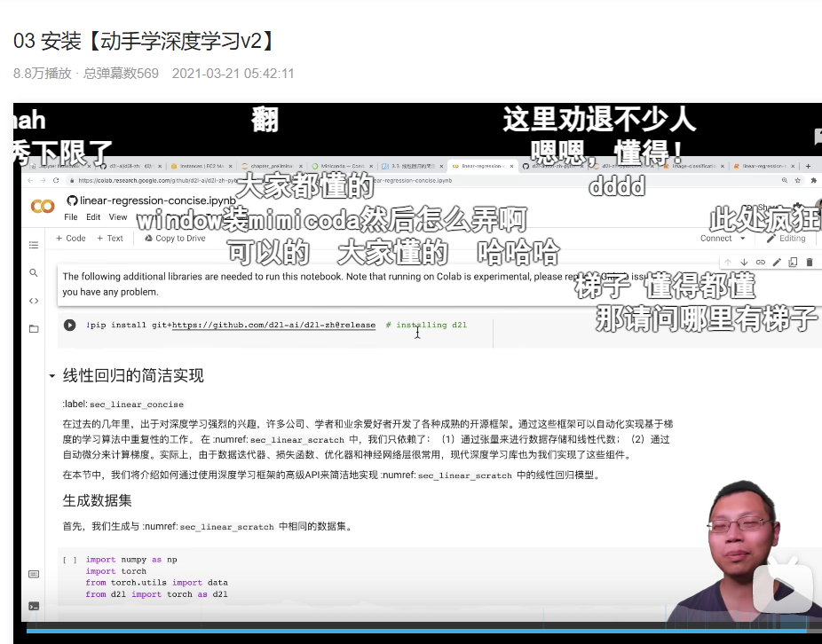Switch to d2l-ai/d2l-zh GitHub tab after Jupyter
This screenshot has width=822, height=644.
click(x=131, y=166)
